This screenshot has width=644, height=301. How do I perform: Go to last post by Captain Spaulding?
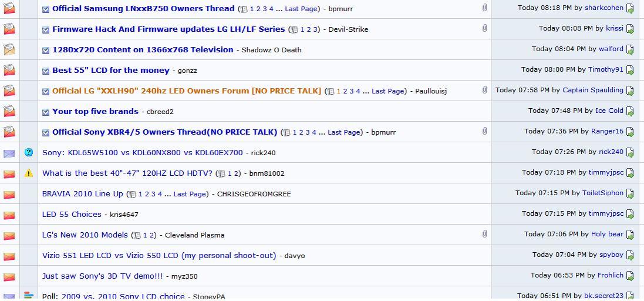click(x=630, y=91)
